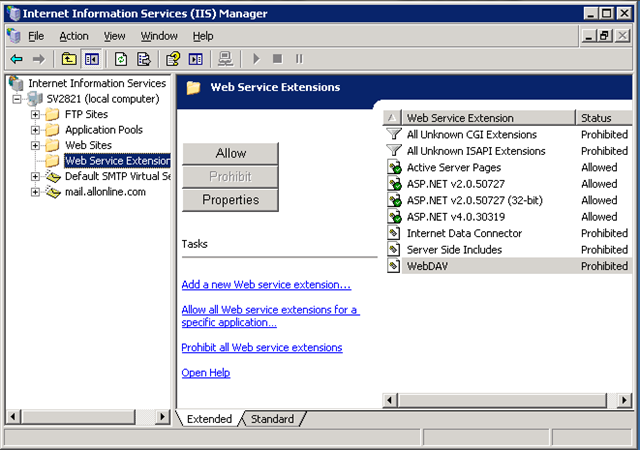Open the Action menu

click(x=73, y=36)
